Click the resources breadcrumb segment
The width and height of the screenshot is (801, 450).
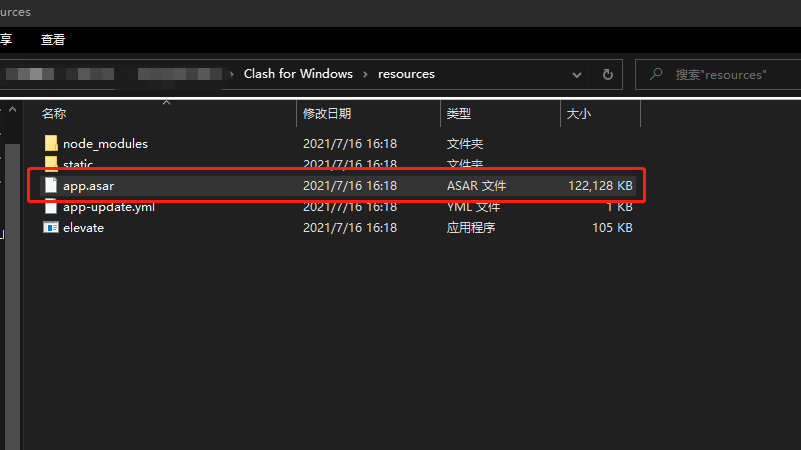click(406, 74)
